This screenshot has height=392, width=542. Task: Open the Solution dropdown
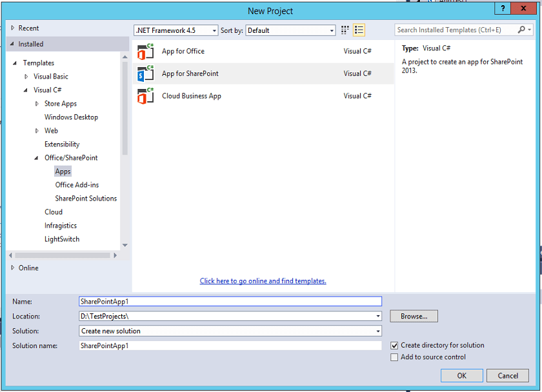(x=378, y=331)
